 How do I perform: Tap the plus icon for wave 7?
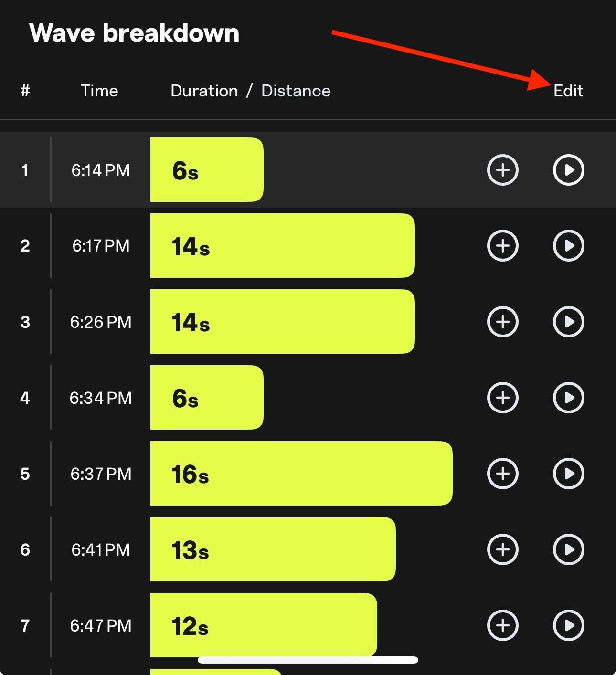(502, 625)
